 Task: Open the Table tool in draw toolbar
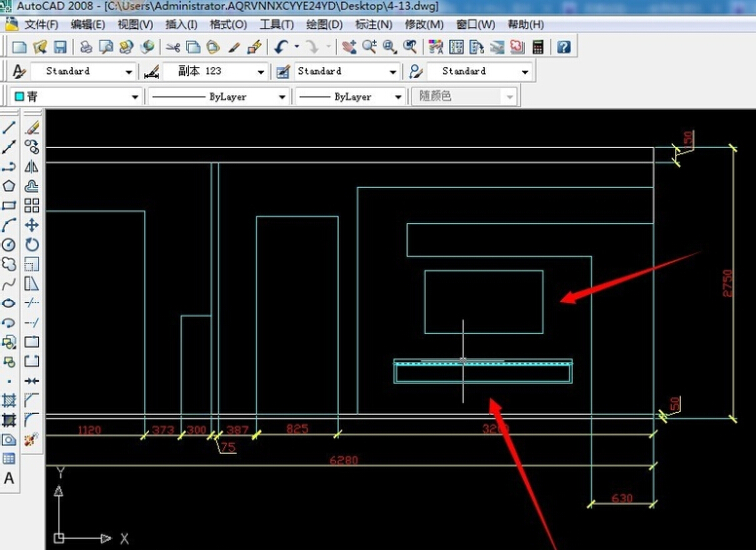tap(9, 459)
